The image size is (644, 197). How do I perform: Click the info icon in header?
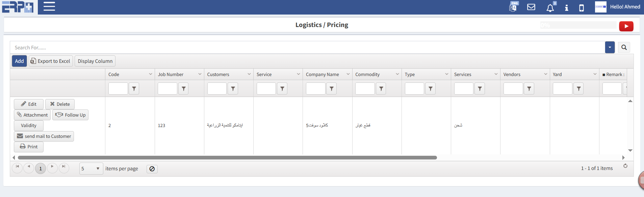pyautogui.click(x=567, y=8)
